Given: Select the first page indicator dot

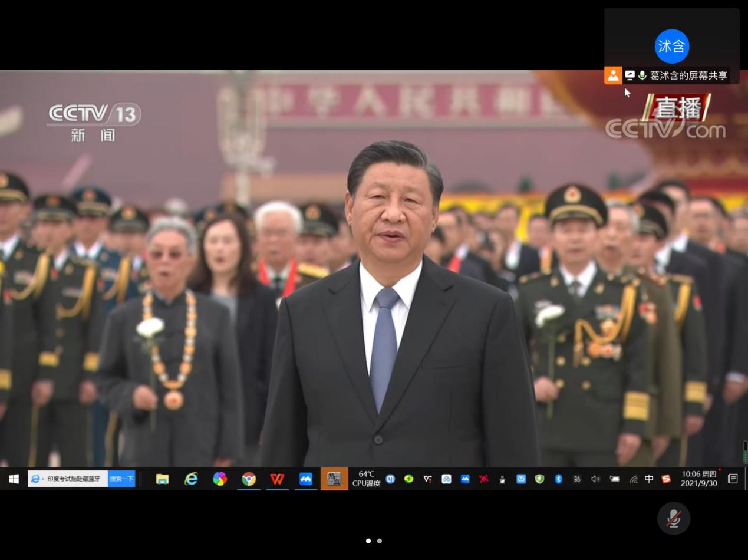Looking at the screenshot, I should pyautogui.click(x=368, y=541).
